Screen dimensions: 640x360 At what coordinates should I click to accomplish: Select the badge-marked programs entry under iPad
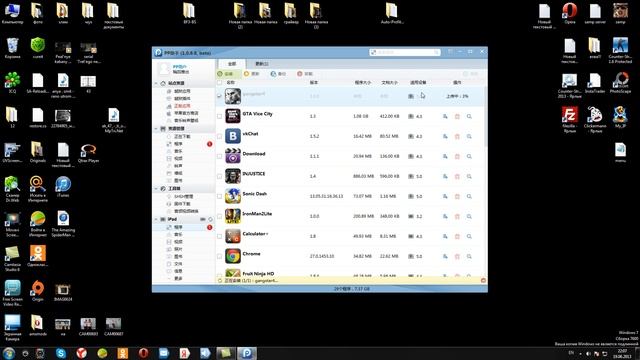point(183,227)
